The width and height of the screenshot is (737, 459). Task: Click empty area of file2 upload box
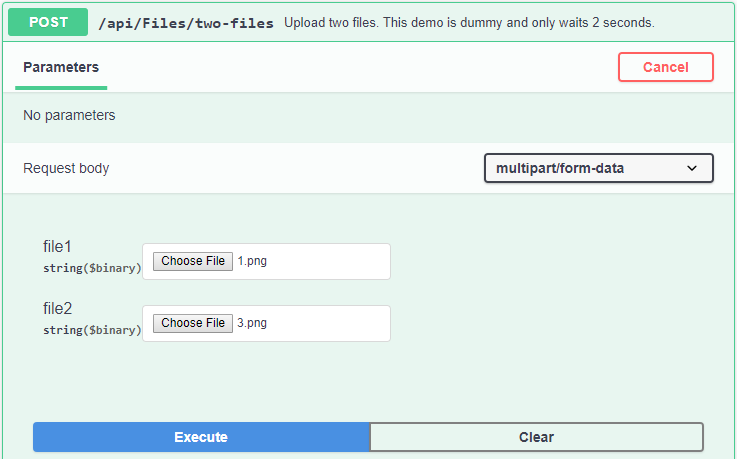[328, 323]
